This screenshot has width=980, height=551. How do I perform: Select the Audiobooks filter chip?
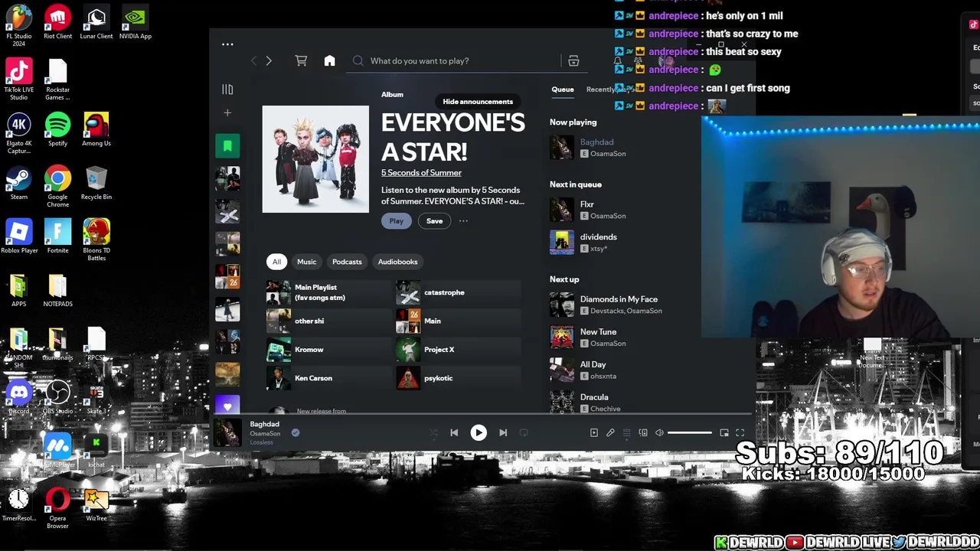(397, 262)
